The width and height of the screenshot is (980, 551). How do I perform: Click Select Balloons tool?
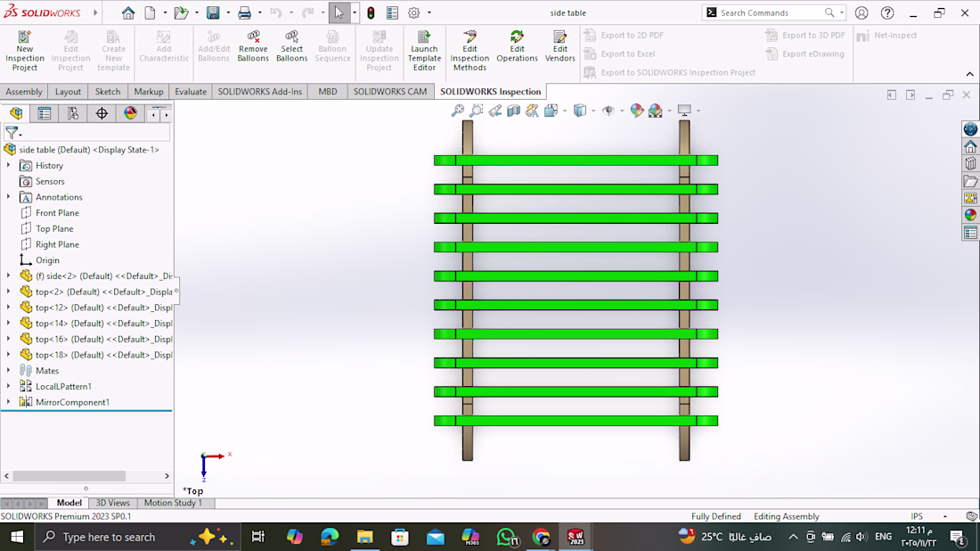(292, 46)
